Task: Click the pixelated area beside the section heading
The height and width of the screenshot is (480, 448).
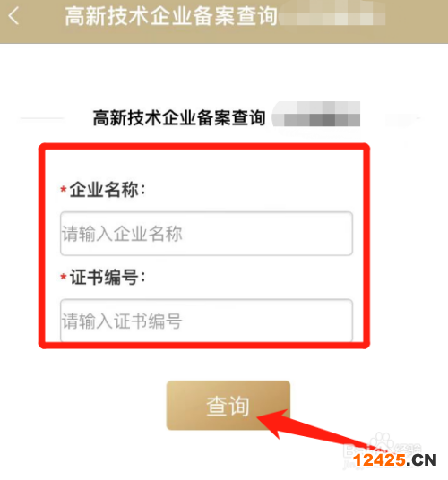Action: pyautogui.click(x=316, y=114)
